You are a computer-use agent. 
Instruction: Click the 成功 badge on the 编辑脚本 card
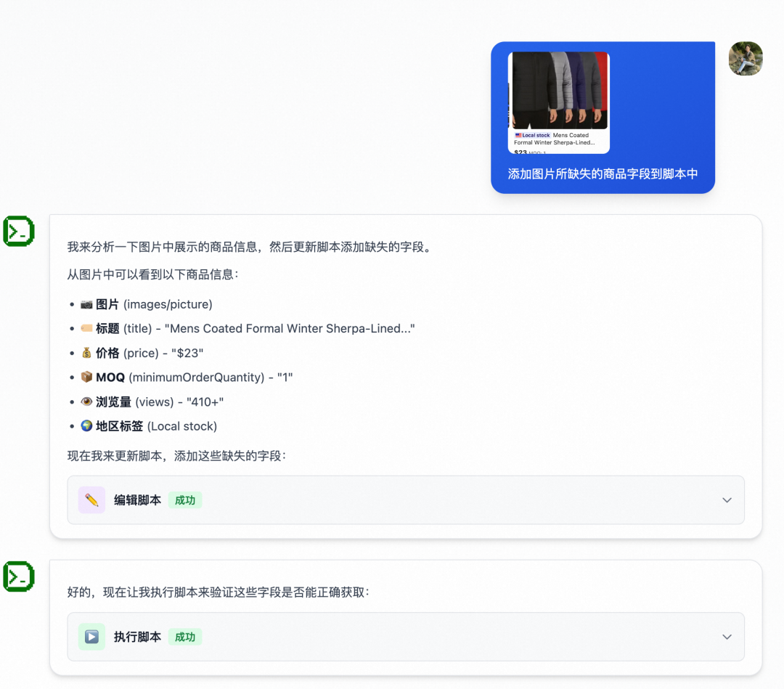tap(185, 500)
